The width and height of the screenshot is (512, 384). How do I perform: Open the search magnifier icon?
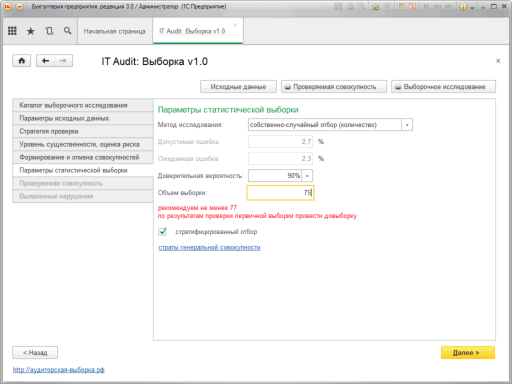67,31
